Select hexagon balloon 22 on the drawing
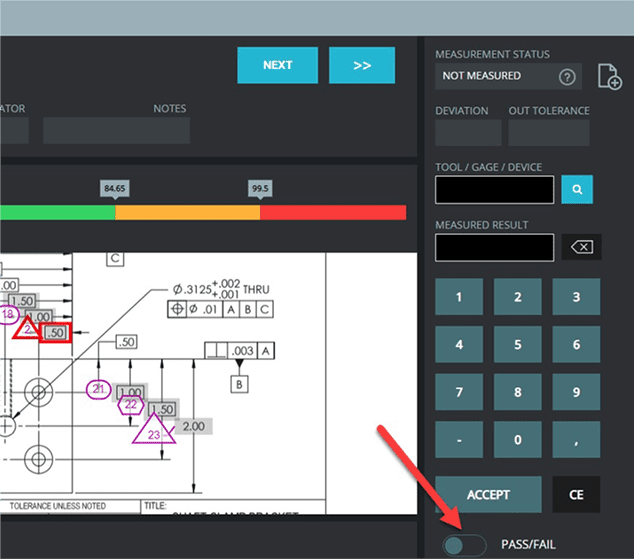 pyautogui.click(x=131, y=405)
